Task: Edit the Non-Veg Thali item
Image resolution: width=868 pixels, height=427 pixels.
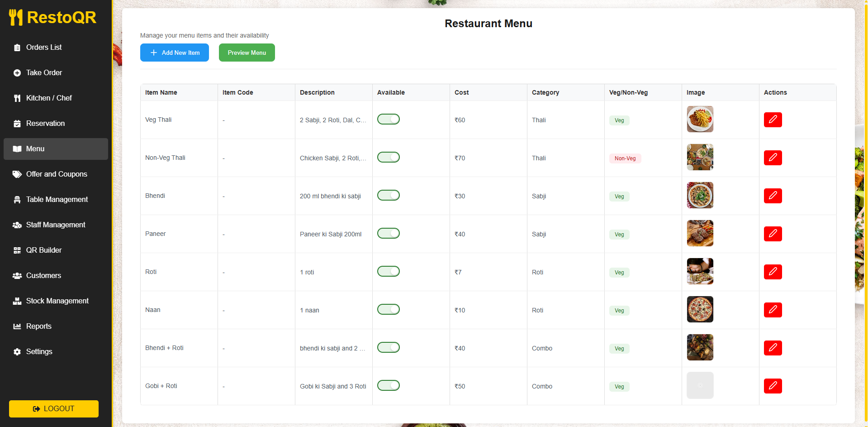Action: [x=773, y=158]
